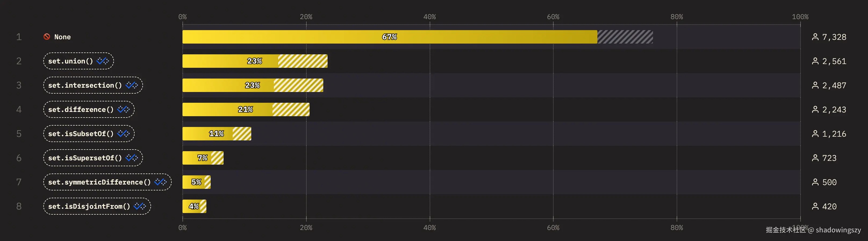The width and height of the screenshot is (868, 241).
Task: Open the set.isSupersetOf() feature label
Action: pyautogui.click(x=85, y=158)
